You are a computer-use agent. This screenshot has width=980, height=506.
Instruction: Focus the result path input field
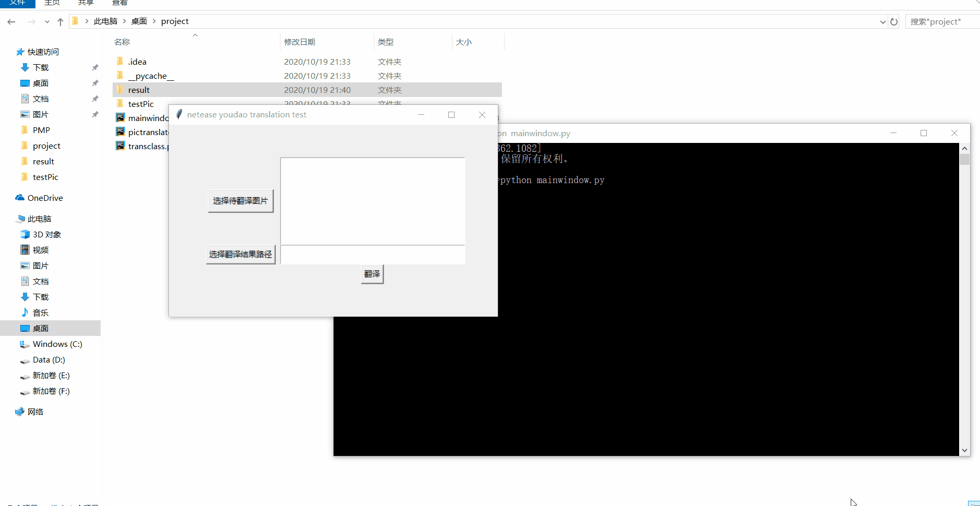(x=372, y=255)
